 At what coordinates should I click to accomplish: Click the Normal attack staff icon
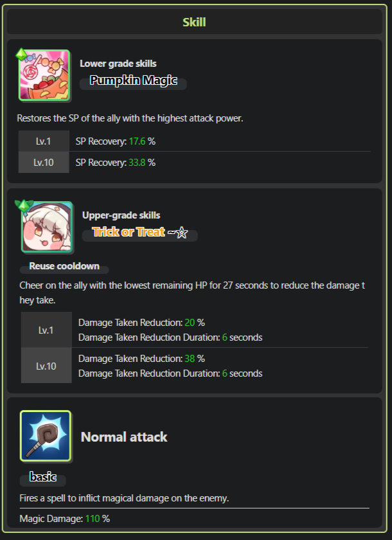pos(46,436)
